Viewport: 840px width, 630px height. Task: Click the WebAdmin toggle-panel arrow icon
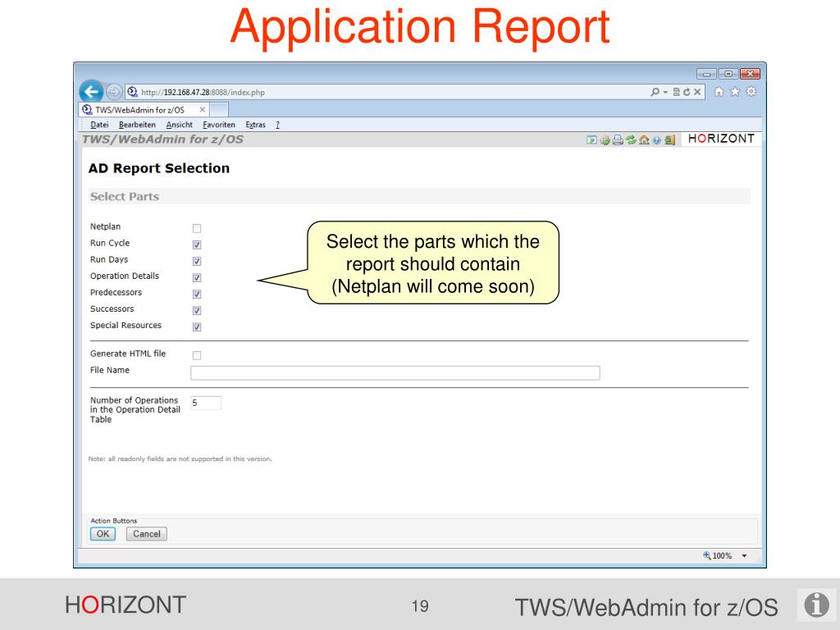point(591,139)
